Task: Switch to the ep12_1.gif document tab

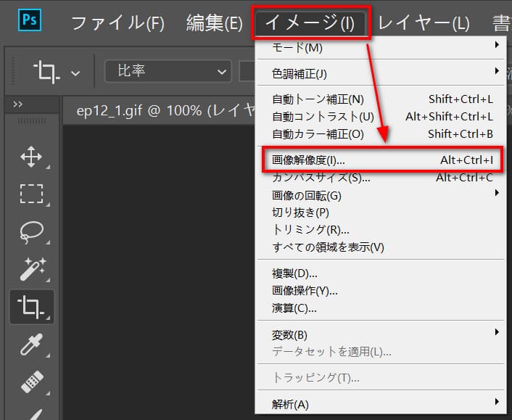Action: 159,111
